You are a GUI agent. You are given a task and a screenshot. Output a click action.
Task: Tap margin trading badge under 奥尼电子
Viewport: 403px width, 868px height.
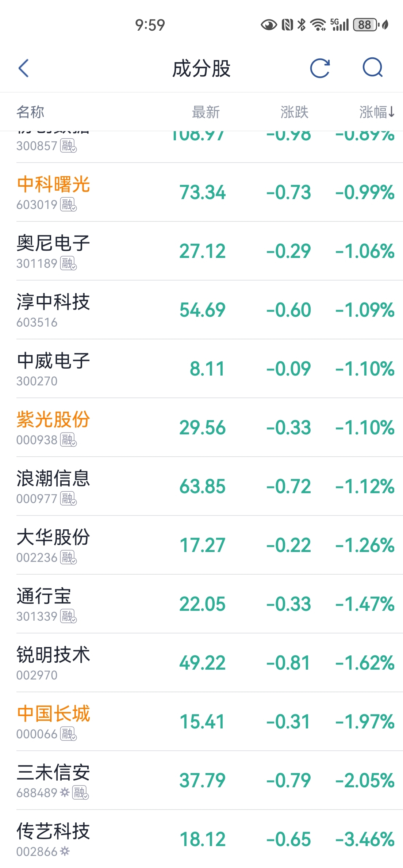68,263
